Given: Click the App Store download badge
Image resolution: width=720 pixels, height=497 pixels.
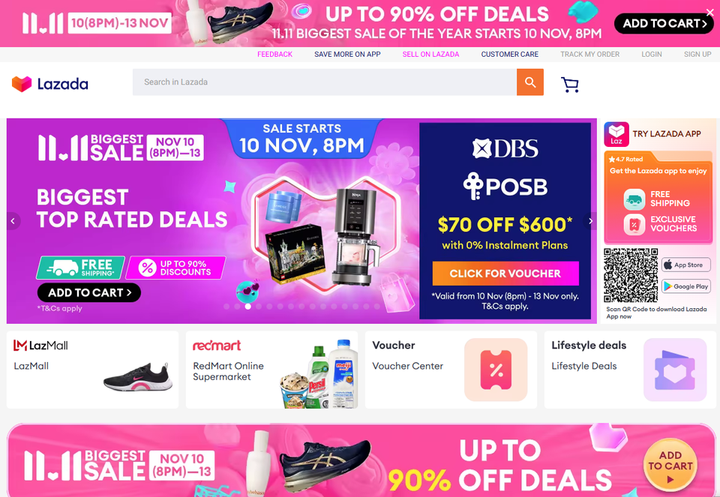Looking at the screenshot, I should [686, 265].
